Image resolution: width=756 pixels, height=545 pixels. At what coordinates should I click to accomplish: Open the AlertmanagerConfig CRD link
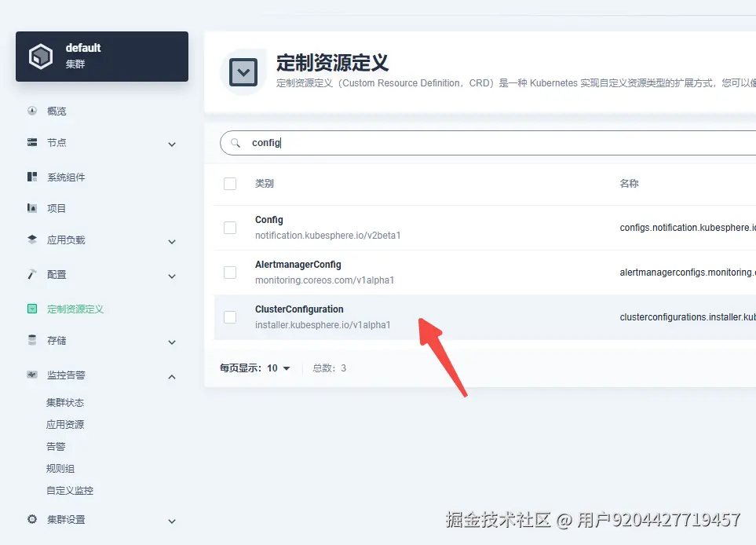click(298, 265)
